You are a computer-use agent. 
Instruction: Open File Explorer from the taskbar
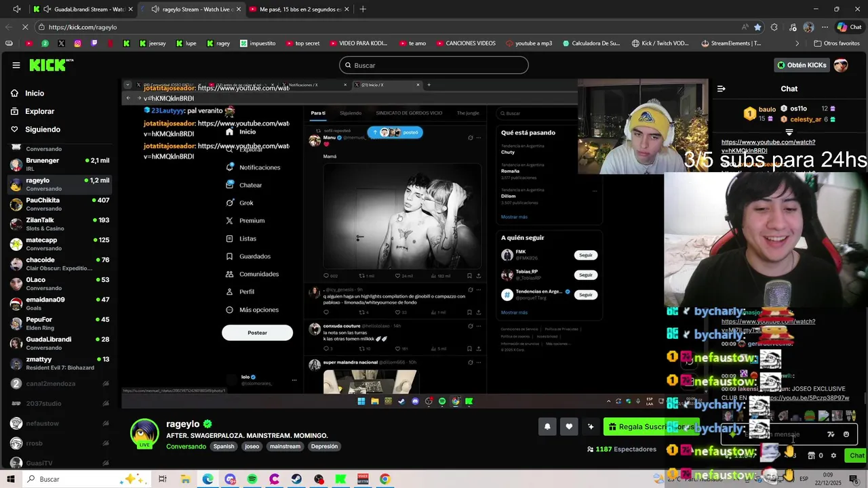pos(185,479)
